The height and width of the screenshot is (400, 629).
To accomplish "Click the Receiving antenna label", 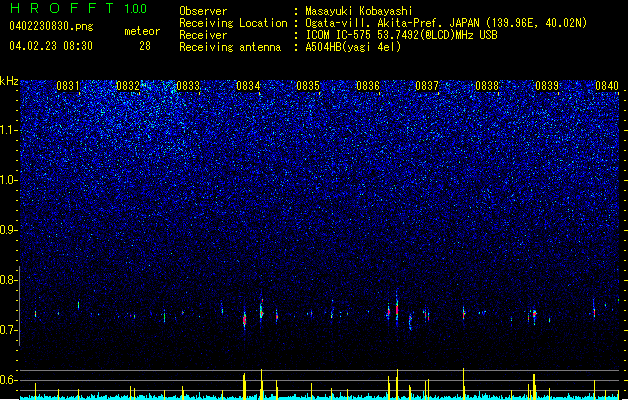I will (x=230, y=47).
